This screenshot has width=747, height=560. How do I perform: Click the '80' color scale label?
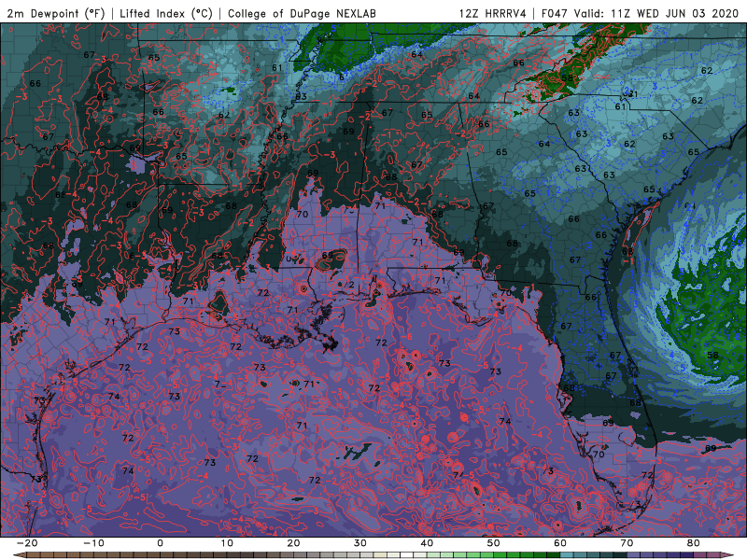tap(694, 543)
